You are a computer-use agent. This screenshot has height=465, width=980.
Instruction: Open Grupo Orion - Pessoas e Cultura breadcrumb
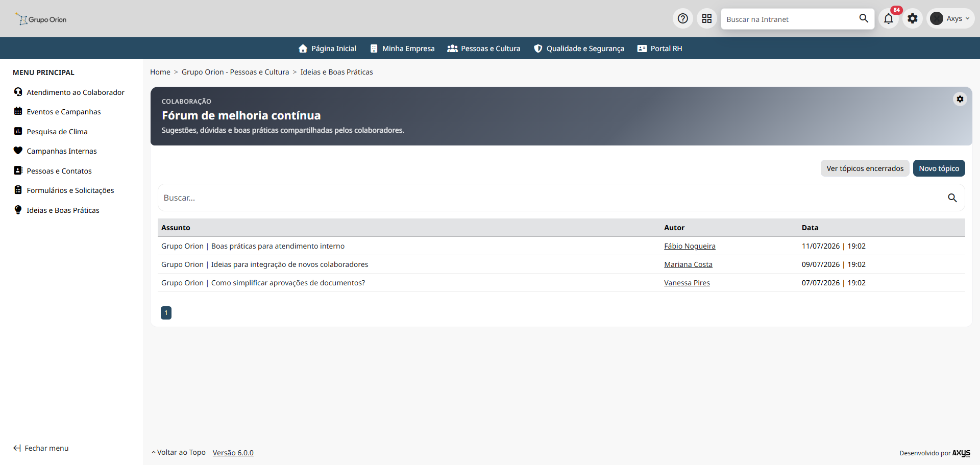pos(235,72)
